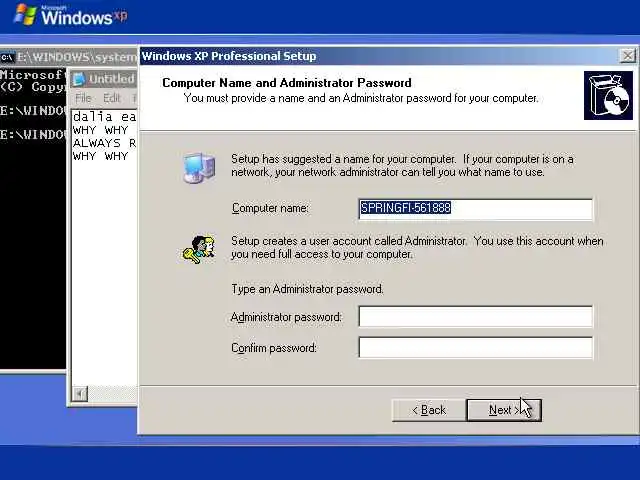Close the Windows XP Professional Setup dialog
The height and width of the screenshot is (480, 640).
(x=627, y=56)
